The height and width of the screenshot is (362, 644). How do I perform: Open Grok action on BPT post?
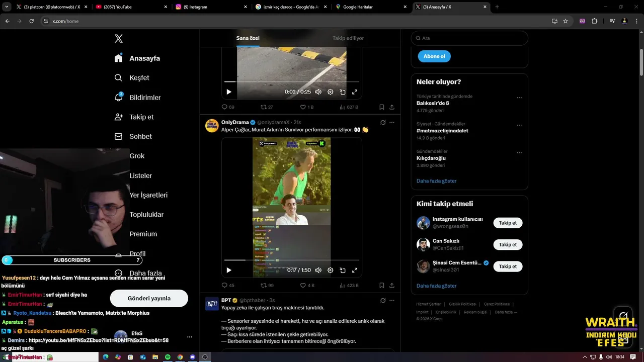pos(383,300)
